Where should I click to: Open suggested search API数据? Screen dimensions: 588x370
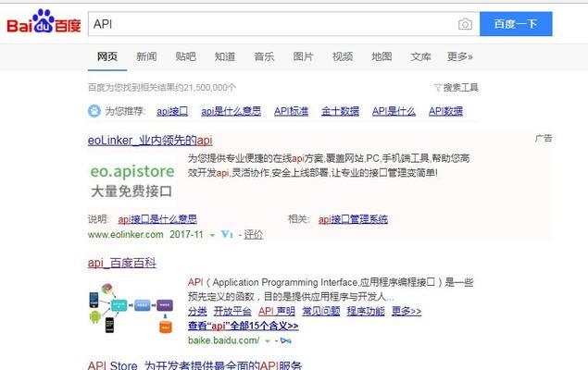pos(446,111)
